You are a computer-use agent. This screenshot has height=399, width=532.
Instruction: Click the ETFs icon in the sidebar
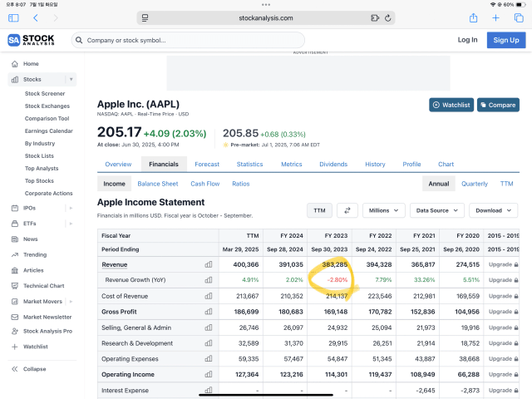click(x=15, y=224)
